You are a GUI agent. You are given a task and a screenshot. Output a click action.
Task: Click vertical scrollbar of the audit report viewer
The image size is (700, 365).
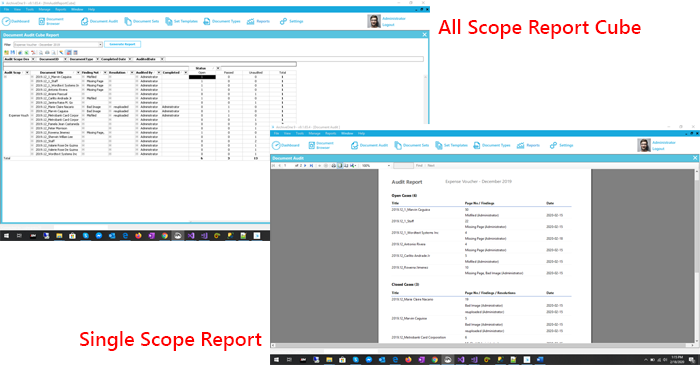click(697, 256)
